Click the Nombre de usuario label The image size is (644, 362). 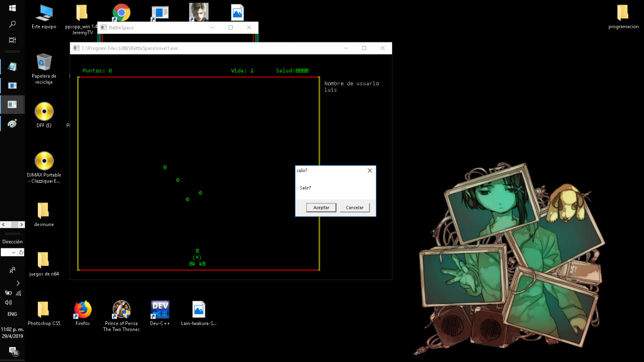pyautogui.click(x=352, y=84)
